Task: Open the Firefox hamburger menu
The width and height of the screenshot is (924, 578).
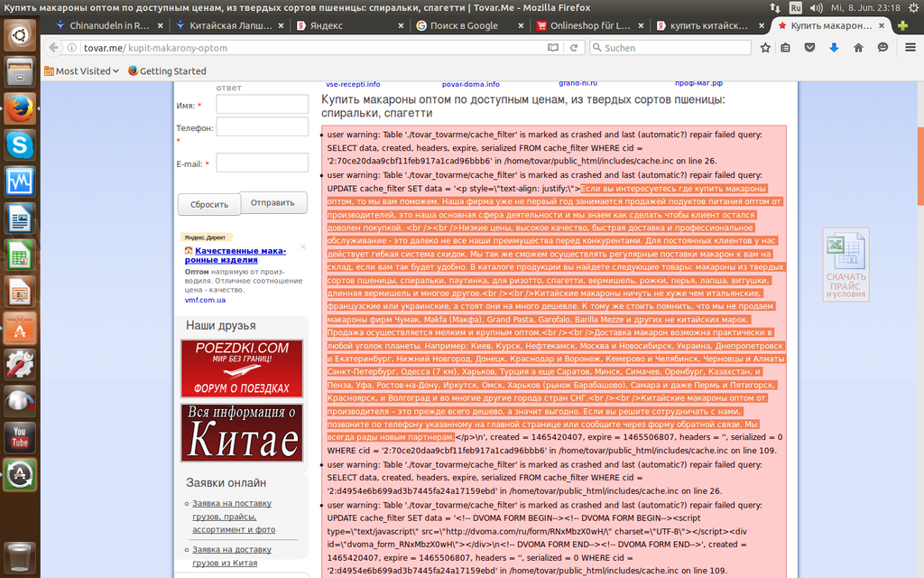Action: coord(910,48)
